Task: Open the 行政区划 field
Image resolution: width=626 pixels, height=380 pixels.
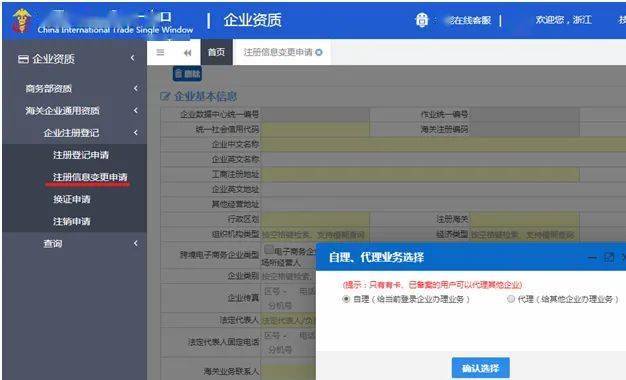Action: click(315, 219)
